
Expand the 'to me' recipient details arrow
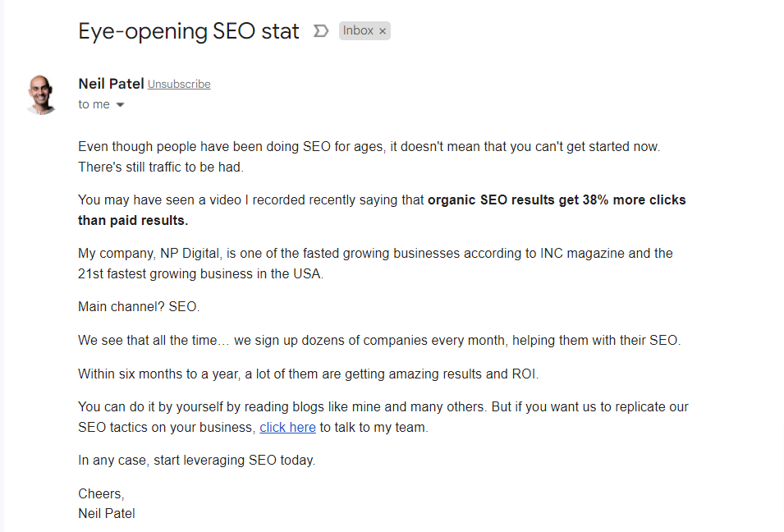click(120, 104)
